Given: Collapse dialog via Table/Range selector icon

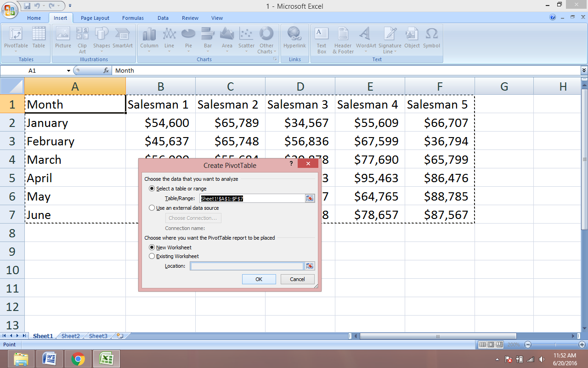Looking at the screenshot, I should 310,198.
